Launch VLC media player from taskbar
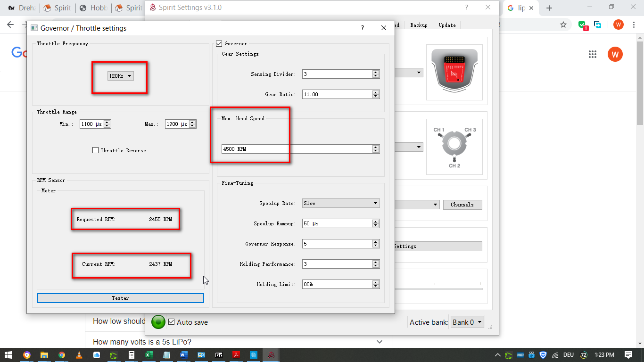The height and width of the screenshot is (362, 644). click(x=79, y=355)
